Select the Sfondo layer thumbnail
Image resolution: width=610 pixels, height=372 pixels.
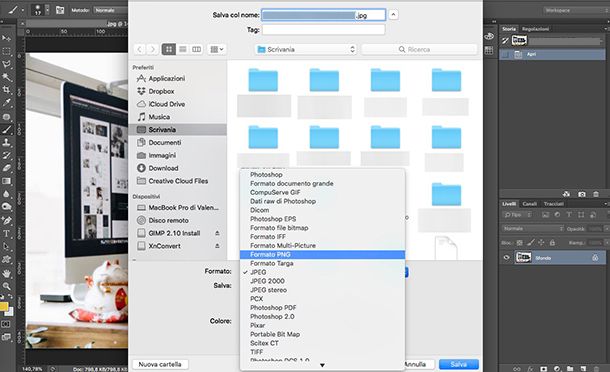pyautogui.click(x=523, y=258)
